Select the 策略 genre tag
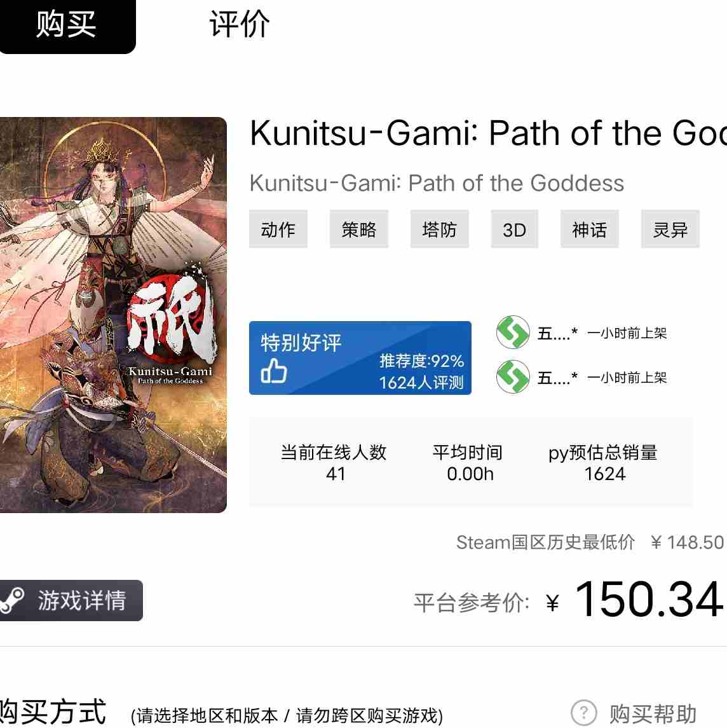This screenshot has width=727, height=728. coord(358,229)
